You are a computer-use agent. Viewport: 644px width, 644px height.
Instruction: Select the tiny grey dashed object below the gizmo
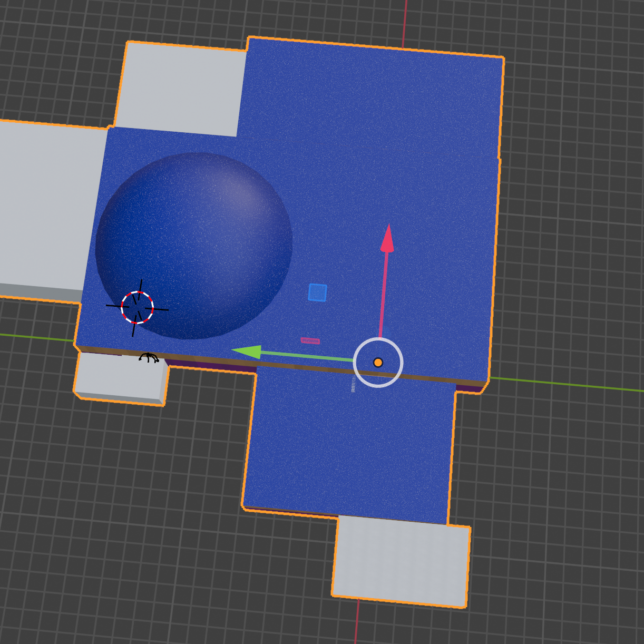(353, 384)
